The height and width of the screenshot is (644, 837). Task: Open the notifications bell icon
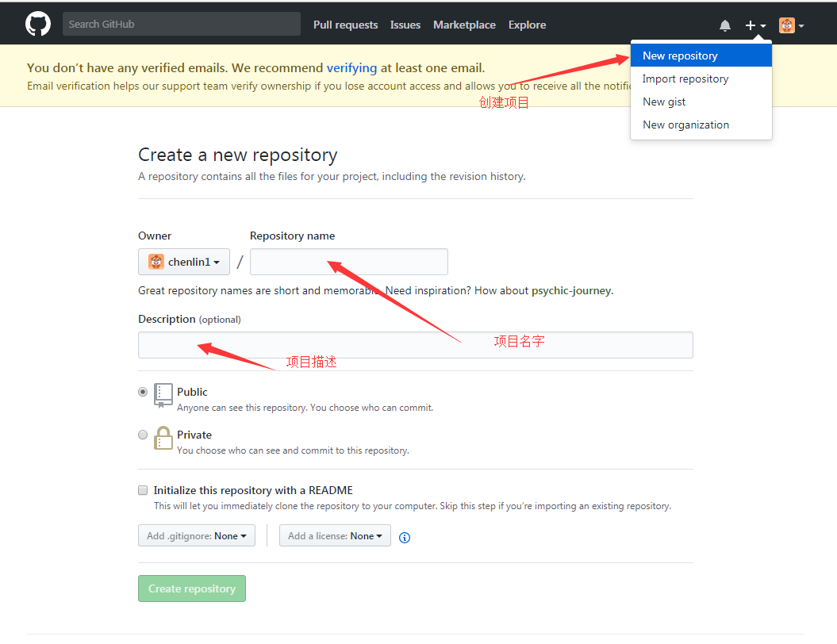click(724, 25)
